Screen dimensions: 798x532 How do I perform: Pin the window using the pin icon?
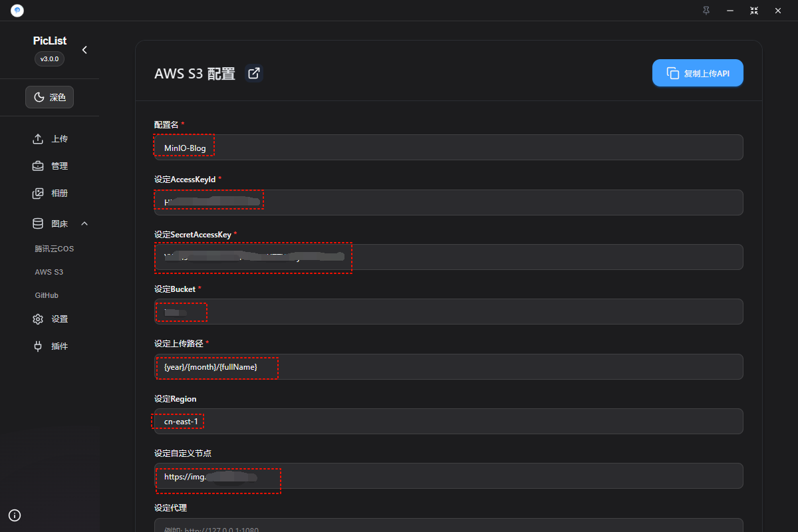pos(706,11)
